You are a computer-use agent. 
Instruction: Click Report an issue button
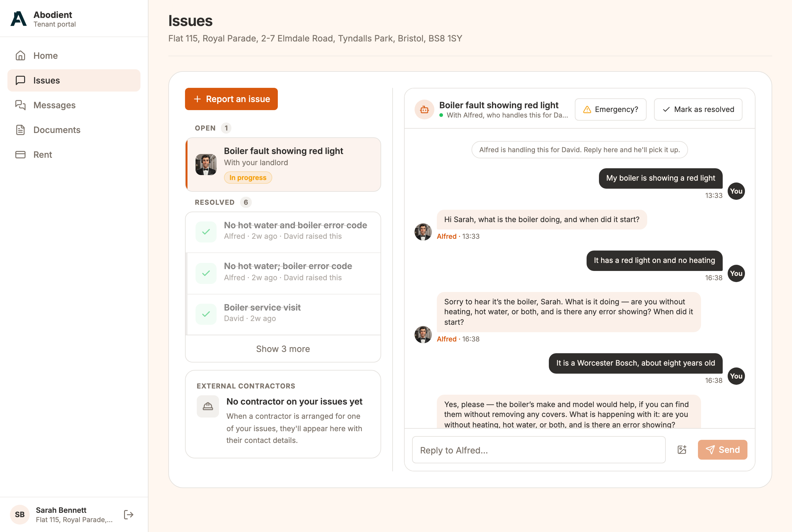pos(231,99)
